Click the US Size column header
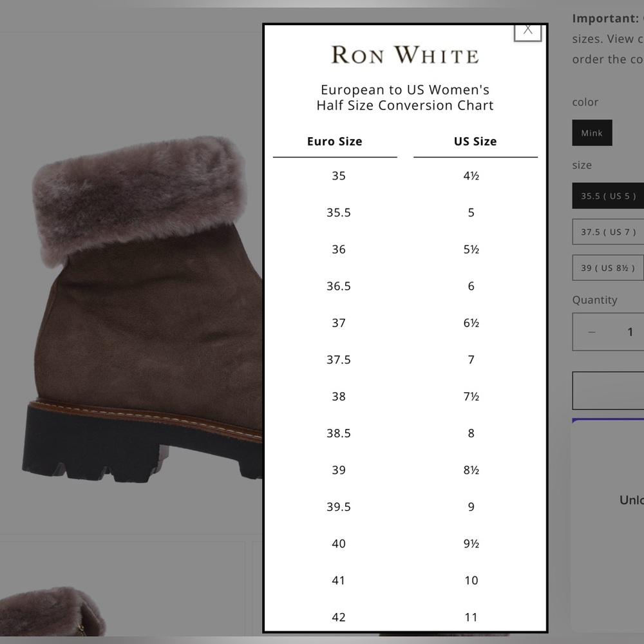Screen dimensions: 644x644 click(x=475, y=141)
